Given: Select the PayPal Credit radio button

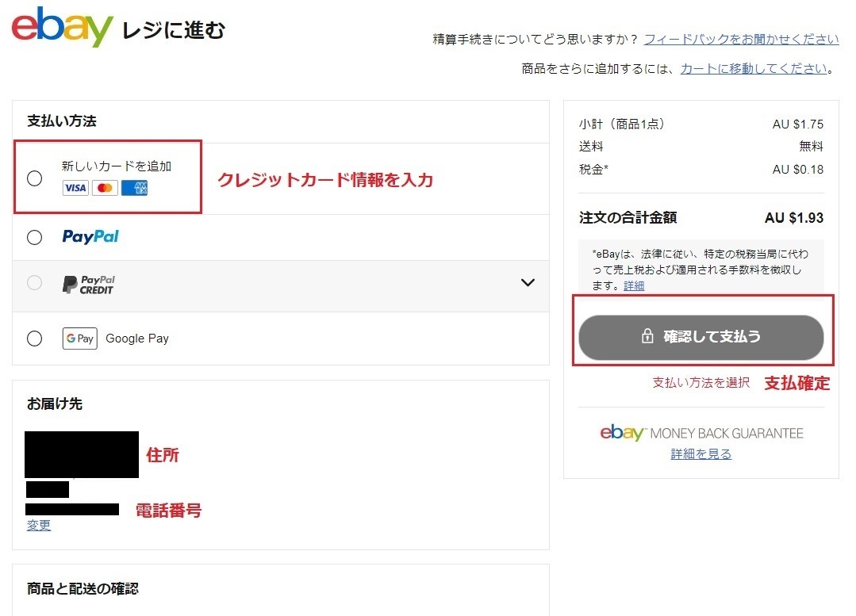Looking at the screenshot, I should (x=34, y=282).
